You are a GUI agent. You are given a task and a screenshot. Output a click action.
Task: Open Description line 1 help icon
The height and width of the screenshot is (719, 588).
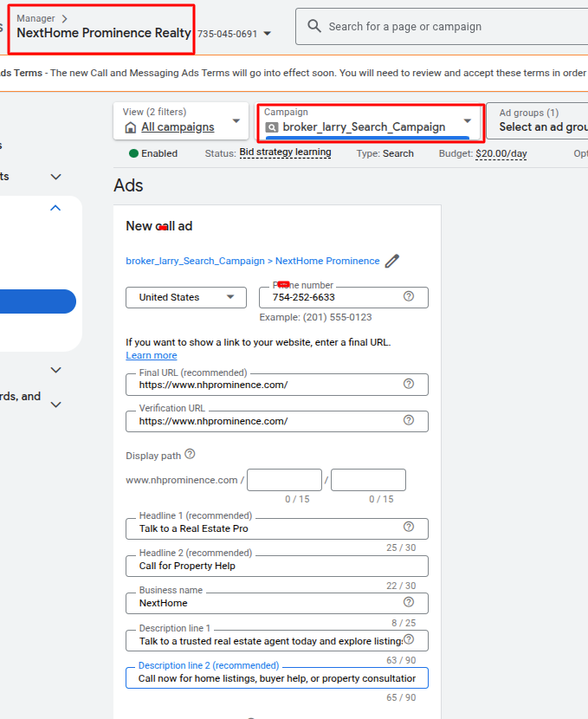pyautogui.click(x=409, y=639)
